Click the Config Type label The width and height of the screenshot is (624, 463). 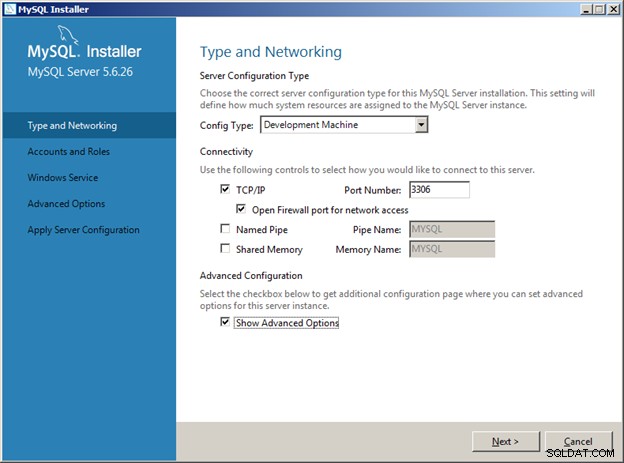pos(226,125)
